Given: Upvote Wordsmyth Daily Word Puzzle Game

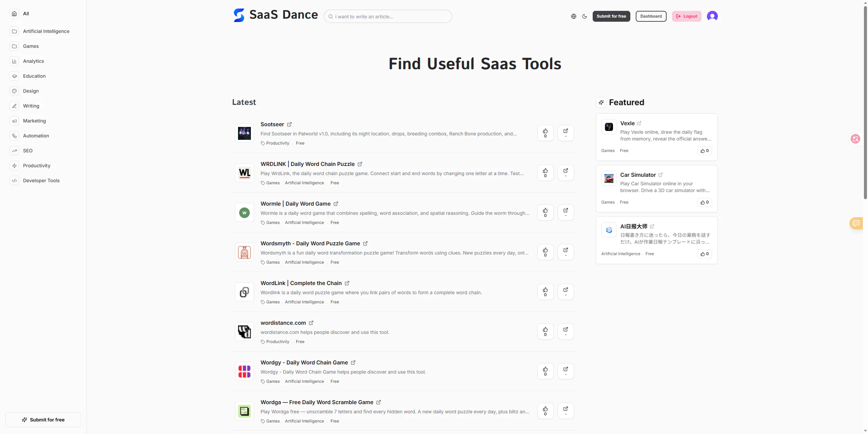Looking at the screenshot, I should (545, 252).
